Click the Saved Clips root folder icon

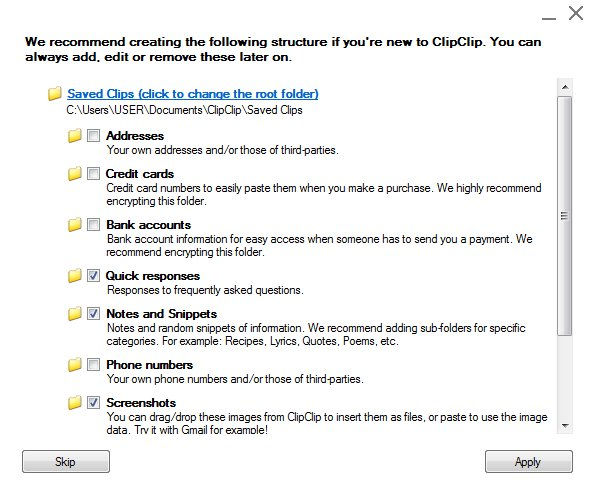pos(55,93)
